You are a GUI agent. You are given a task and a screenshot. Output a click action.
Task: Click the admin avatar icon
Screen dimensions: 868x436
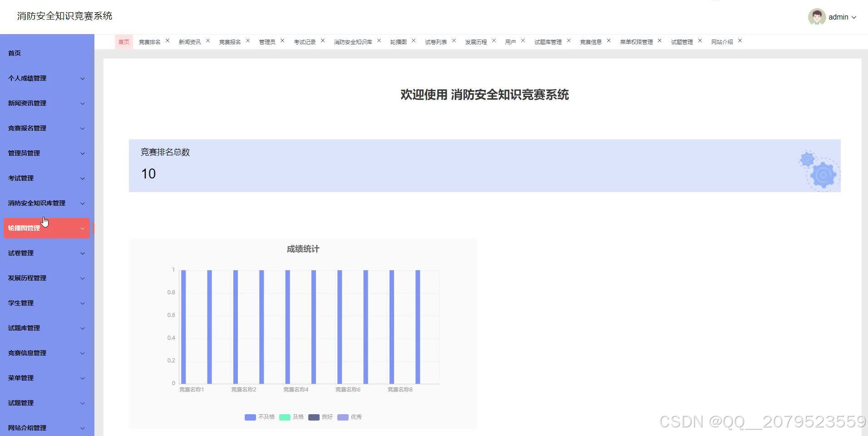click(816, 17)
